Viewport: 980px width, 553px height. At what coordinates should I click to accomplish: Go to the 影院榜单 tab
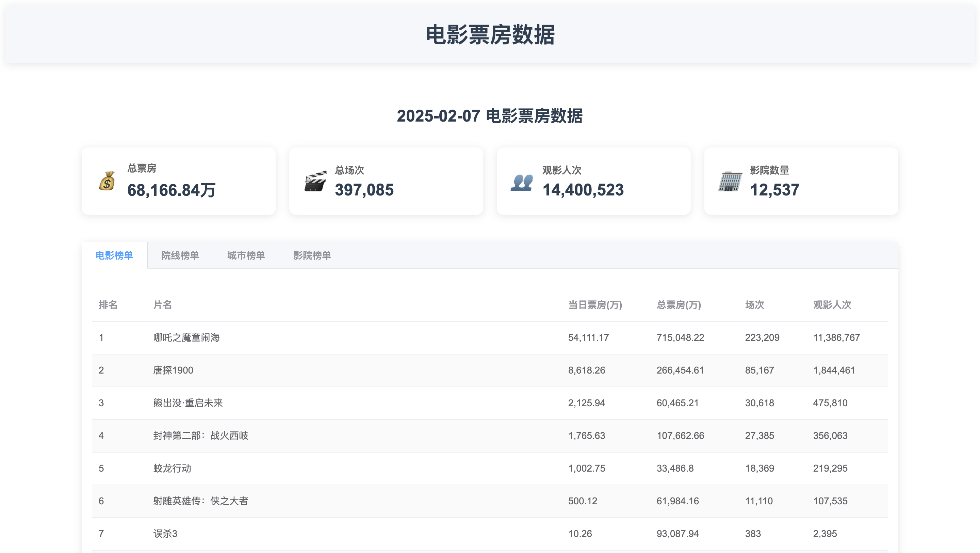tap(312, 255)
